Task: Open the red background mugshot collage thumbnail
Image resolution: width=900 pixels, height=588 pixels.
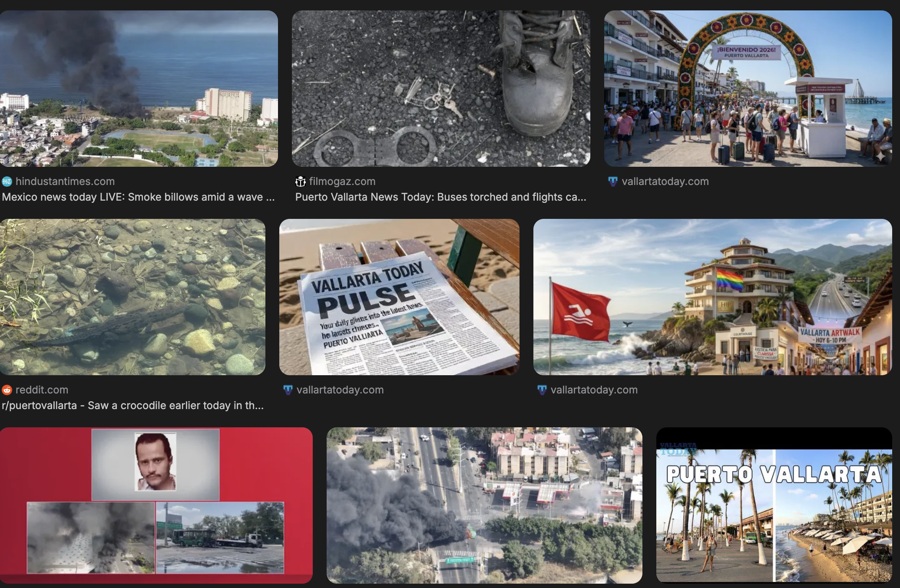Action: click(x=156, y=505)
